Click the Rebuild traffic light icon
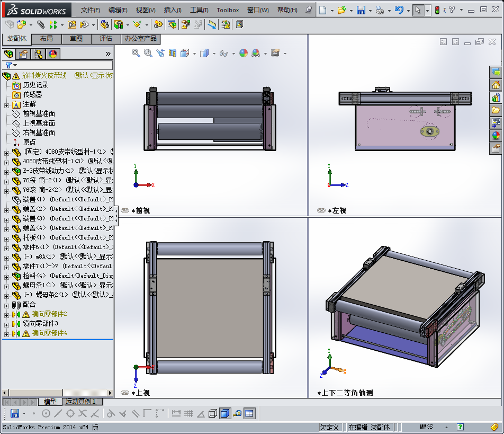504x434 pixels. pyautogui.click(x=437, y=10)
